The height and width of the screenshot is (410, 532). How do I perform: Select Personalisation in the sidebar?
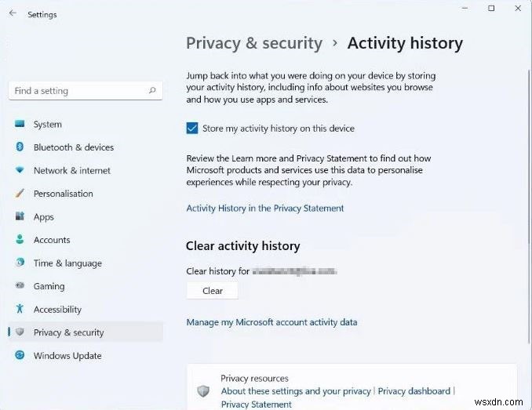[86, 194]
